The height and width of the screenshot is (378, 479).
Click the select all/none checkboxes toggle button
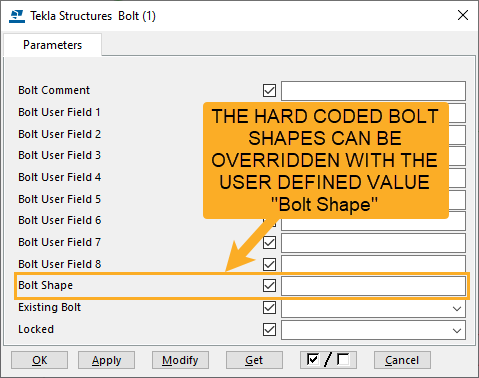point(328,360)
